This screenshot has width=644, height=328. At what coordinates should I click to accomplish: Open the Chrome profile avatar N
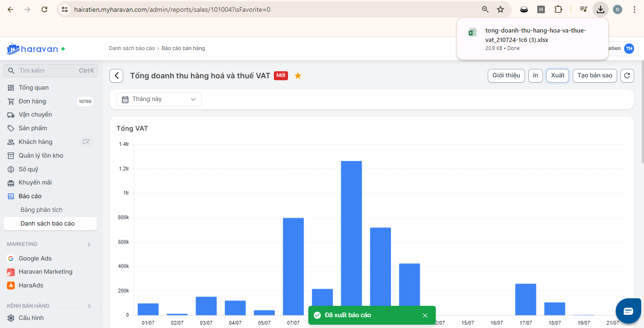[x=618, y=9]
